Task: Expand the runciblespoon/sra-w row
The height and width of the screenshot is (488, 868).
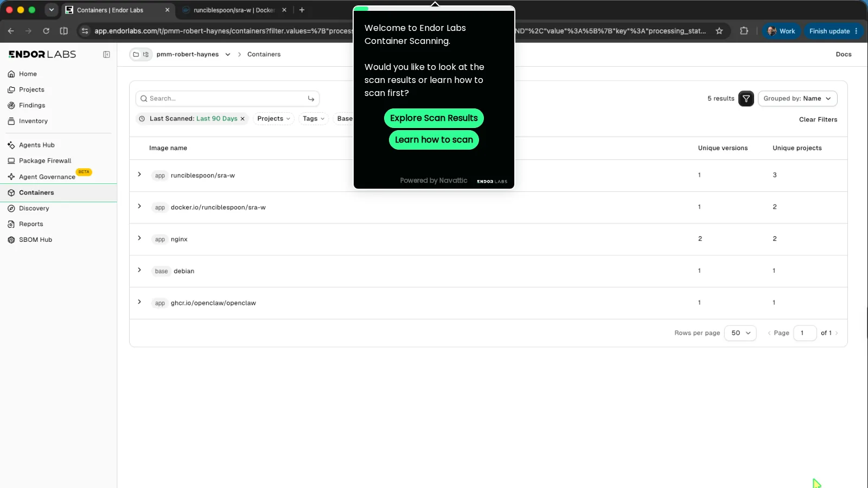Action: pyautogui.click(x=139, y=175)
